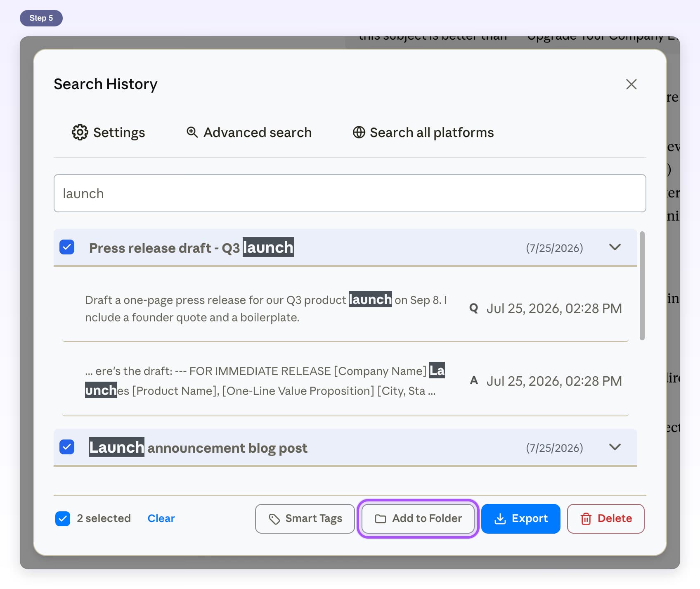Open Smart Tags
This screenshot has height=589, width=700.
tap(305, 519)
